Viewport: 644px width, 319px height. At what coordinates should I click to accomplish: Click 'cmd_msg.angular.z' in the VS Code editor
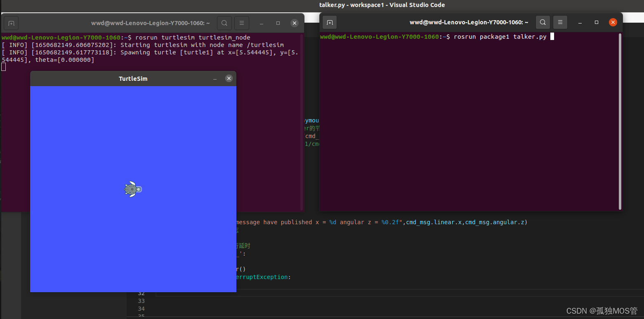click(495, 222)
